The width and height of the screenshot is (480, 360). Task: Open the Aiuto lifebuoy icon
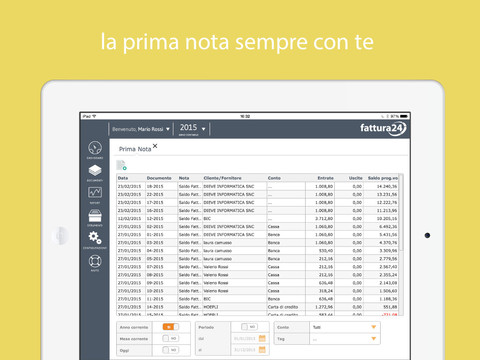pos(95,261)
